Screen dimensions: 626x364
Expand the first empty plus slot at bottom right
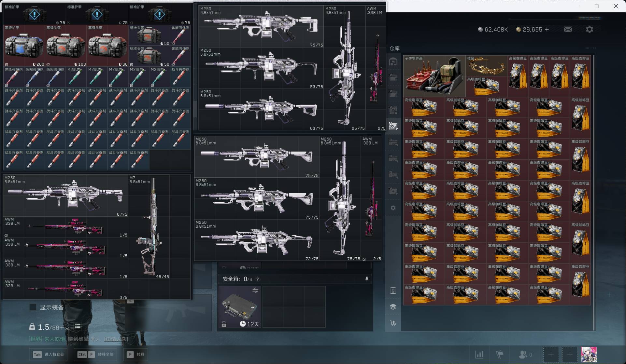point(551,355)
